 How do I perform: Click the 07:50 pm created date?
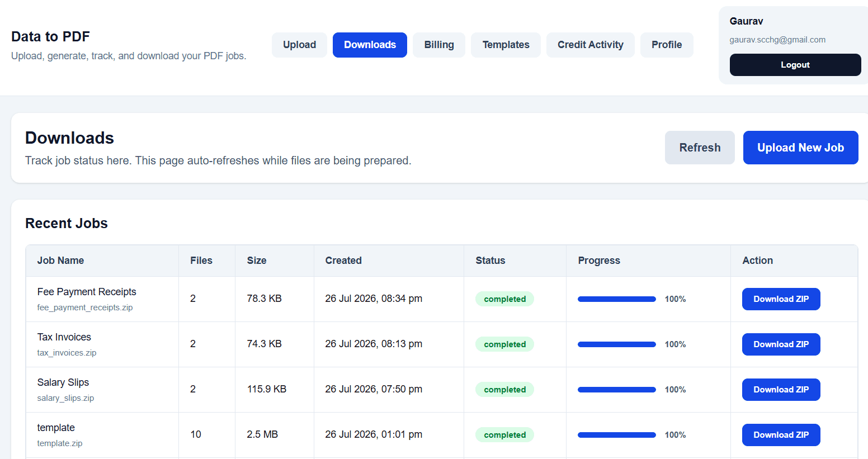(374, 389)
